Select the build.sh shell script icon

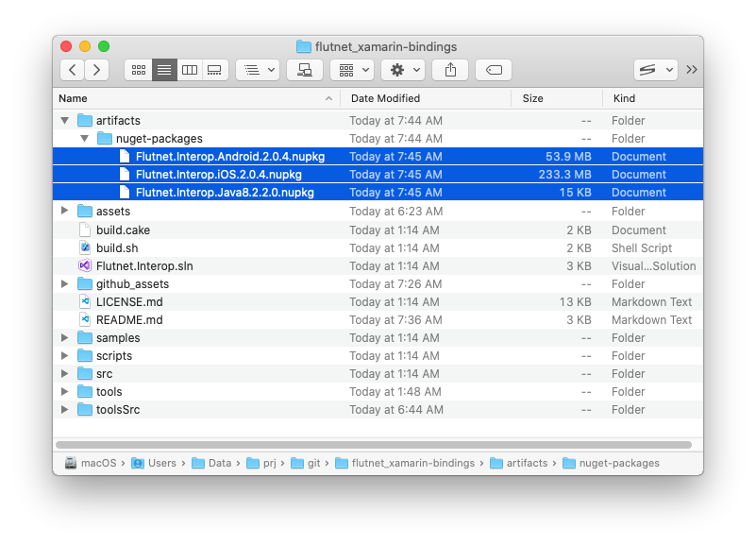(x=85, y=247)
